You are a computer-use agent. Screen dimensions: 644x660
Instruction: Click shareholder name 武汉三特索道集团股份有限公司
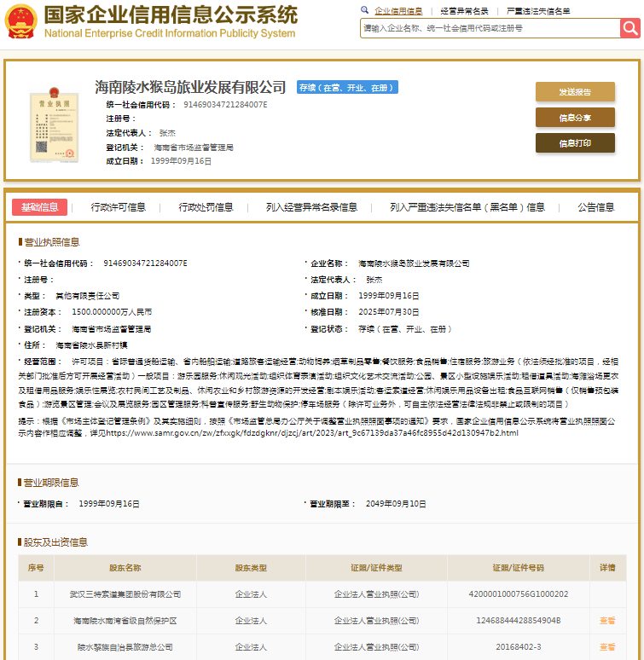point(125,594)
